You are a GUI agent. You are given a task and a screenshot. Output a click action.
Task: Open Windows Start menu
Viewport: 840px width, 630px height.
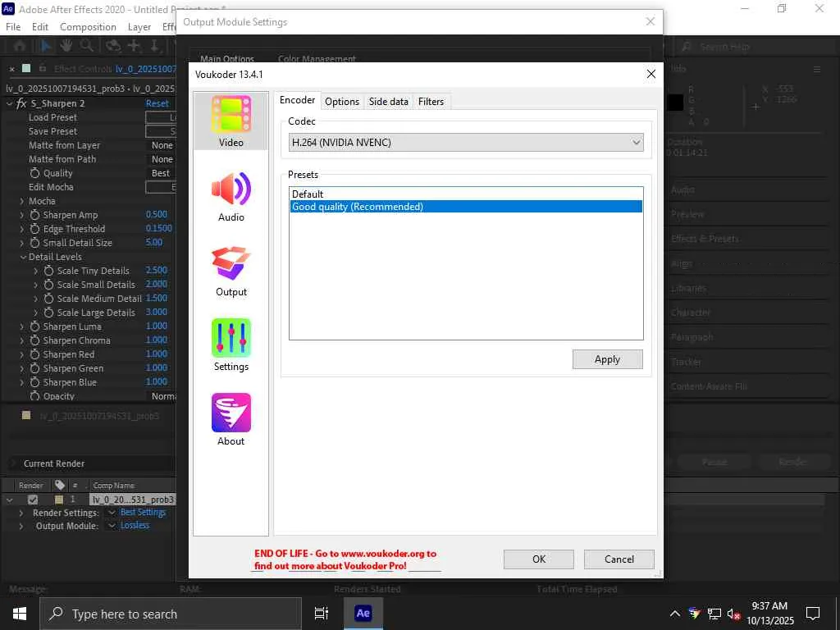click(20, 614)
